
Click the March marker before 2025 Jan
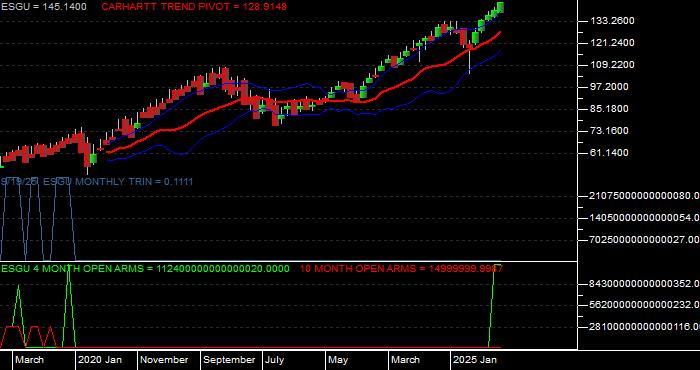tap(405, 360)
